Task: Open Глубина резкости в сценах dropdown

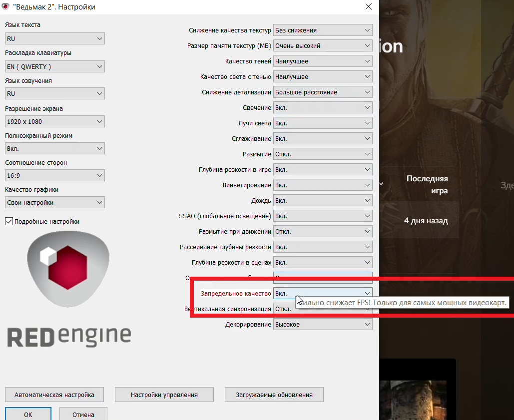Action: [x=323, y=263]
